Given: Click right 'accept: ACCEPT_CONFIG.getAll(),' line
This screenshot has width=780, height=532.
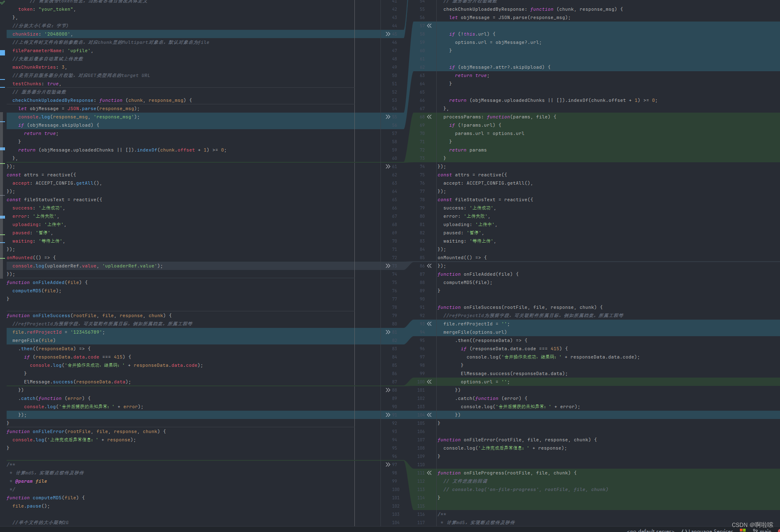Looking at the screenshot, I should [x=488, y=183].
